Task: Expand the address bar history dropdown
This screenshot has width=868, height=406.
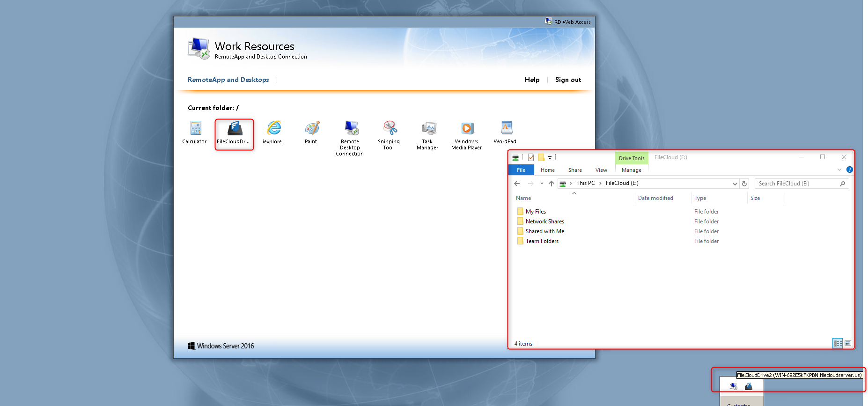Action: point(735,184)
